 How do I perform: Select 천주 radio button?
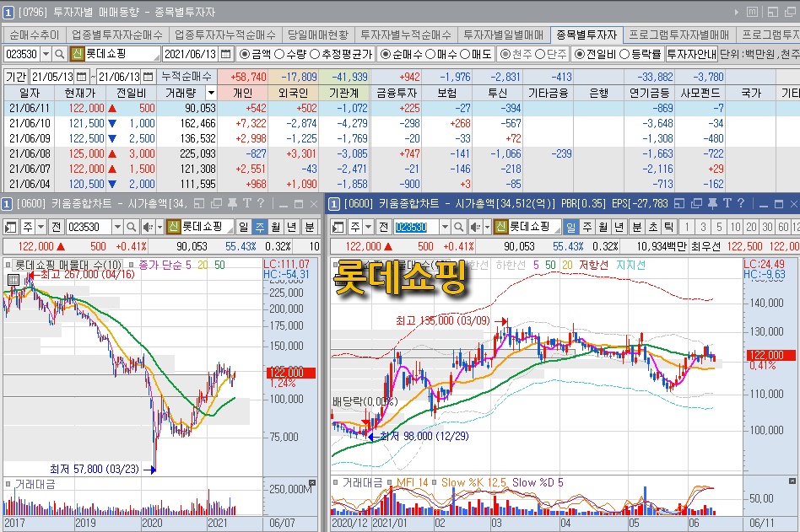505,54
